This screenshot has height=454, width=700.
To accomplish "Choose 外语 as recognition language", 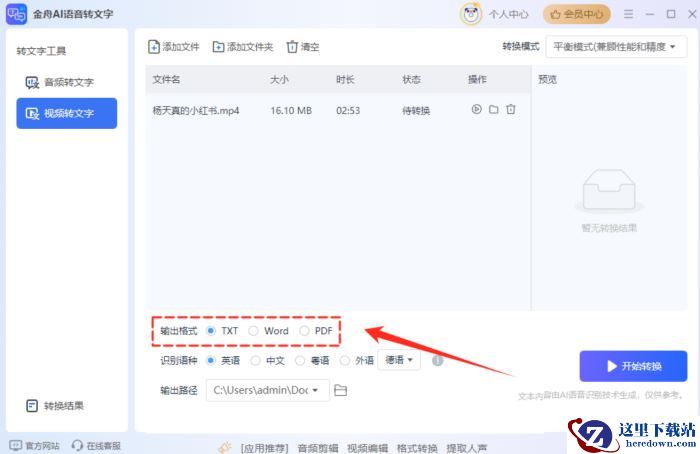I will 345,360.
